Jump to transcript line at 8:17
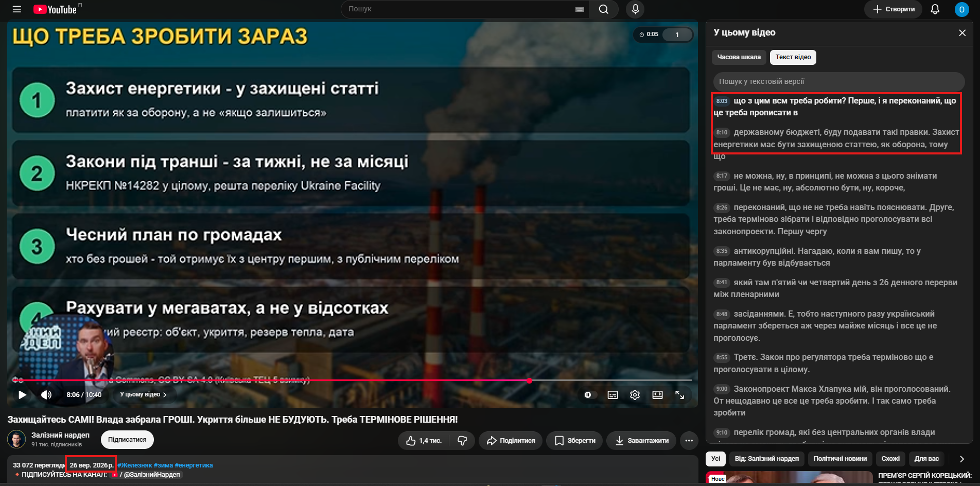Screen dimensions: 980x486 coord(837,182)
